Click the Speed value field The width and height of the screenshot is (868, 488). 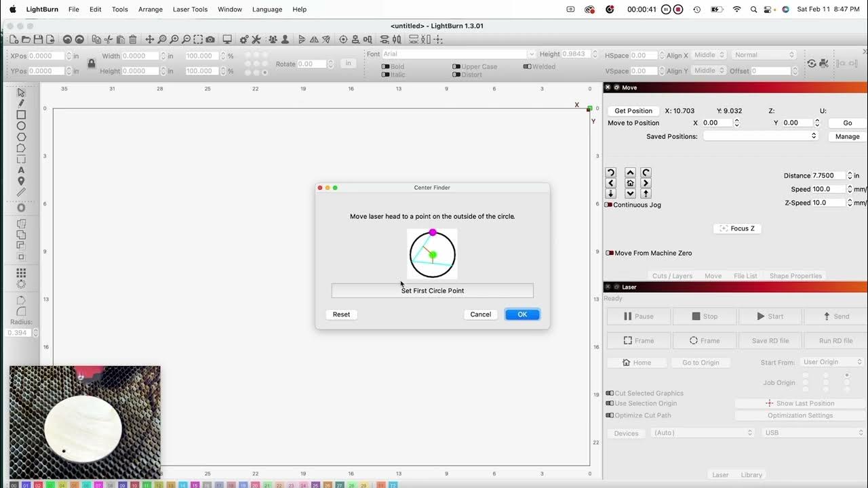click(x=829, y=189)
